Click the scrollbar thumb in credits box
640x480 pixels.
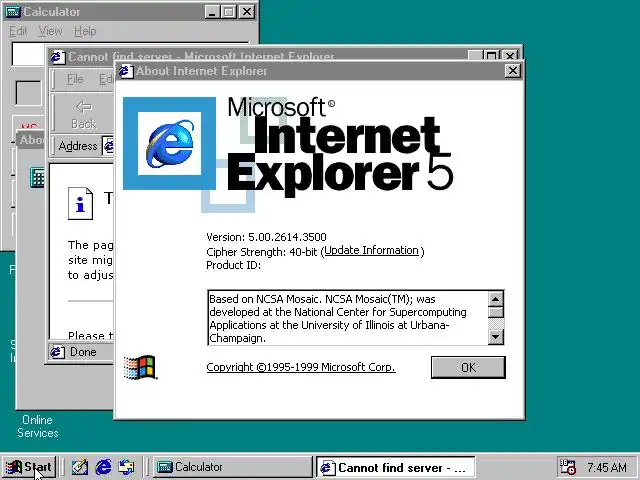[496, 312]
